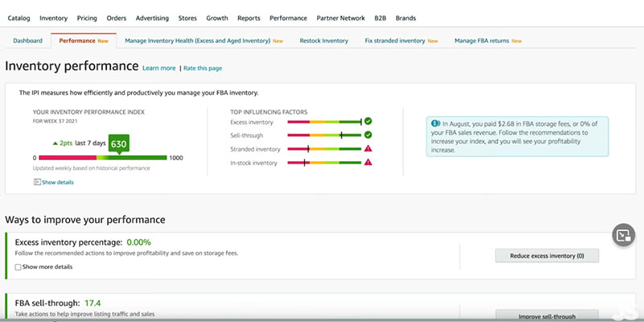This screenshot has height=322, width=644.
Task: Click the Improve sell-through button
Action: coord(547,315)
